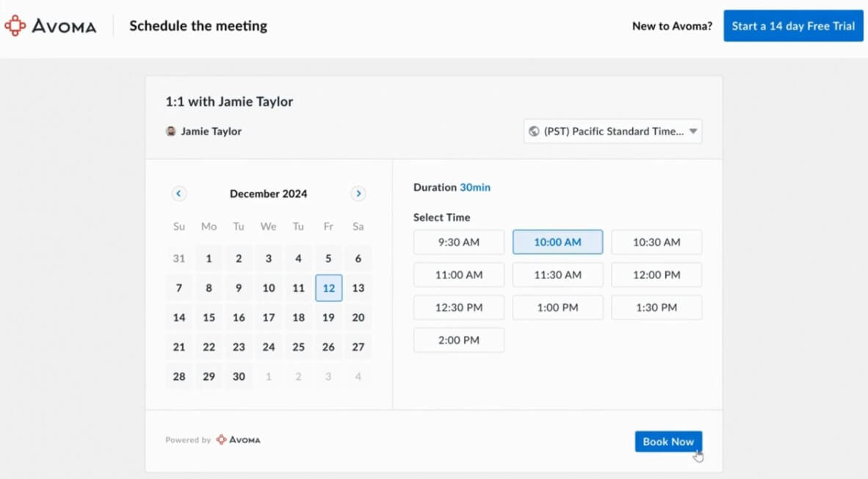Click the Avoma logo next to Powered by

click(x=238, y=439)
